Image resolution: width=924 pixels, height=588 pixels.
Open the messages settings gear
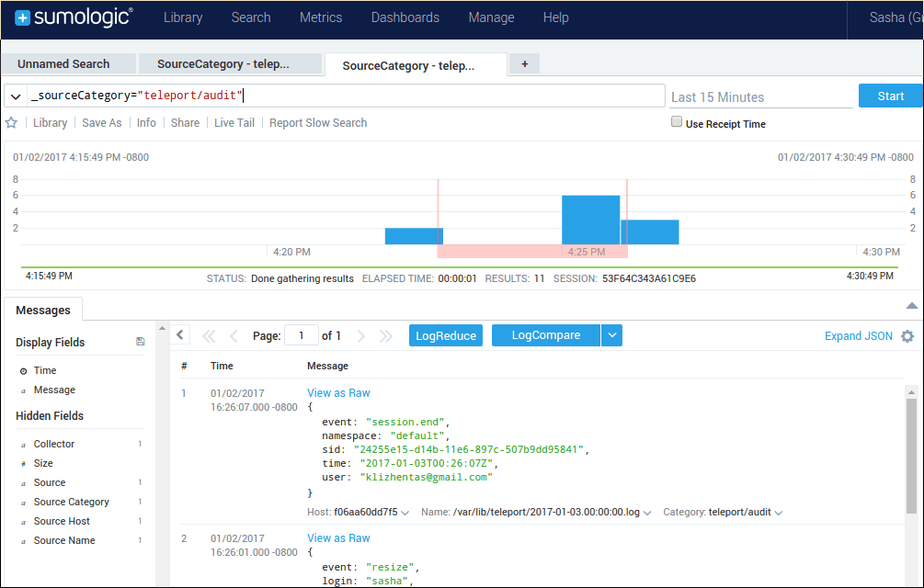pos(907,336)
